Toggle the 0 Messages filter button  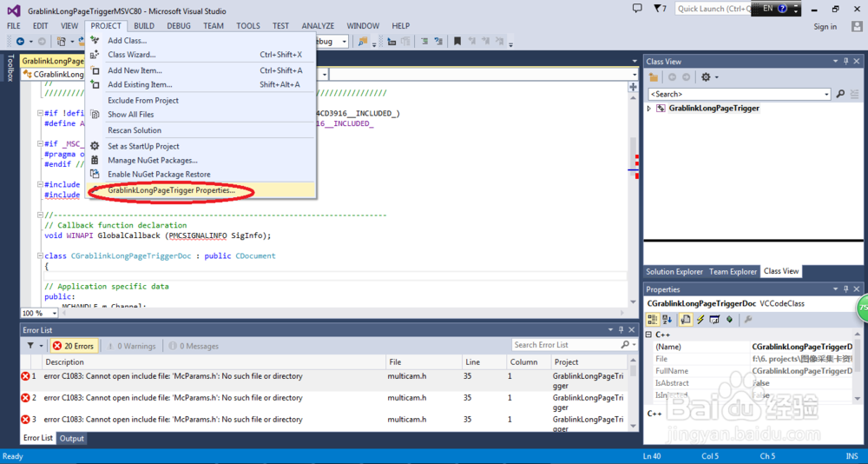(194, 346)
